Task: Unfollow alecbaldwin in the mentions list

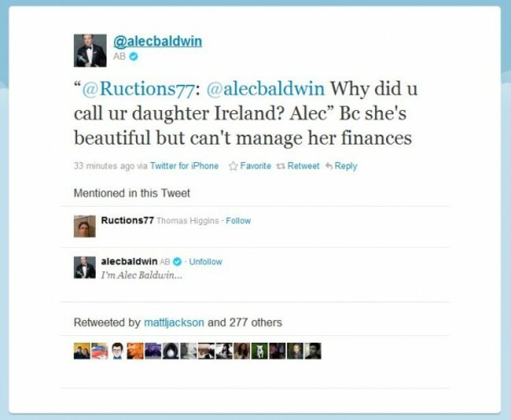Action: [206, 262]
